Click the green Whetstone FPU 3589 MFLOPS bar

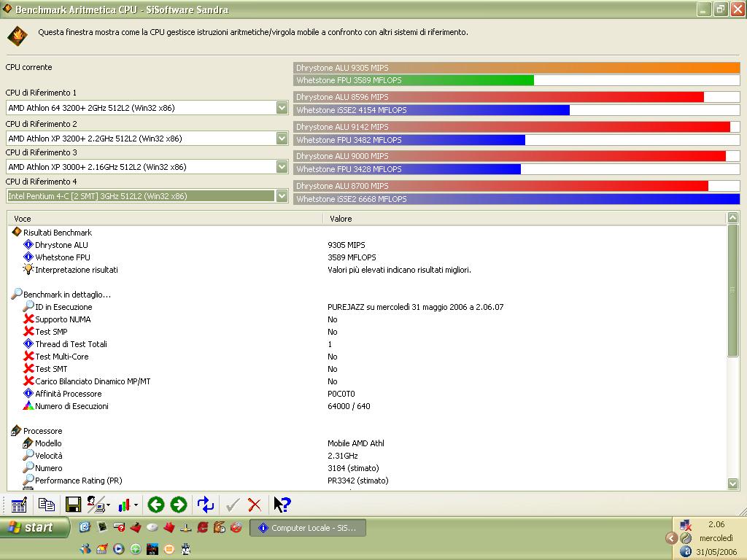point(414,80)
